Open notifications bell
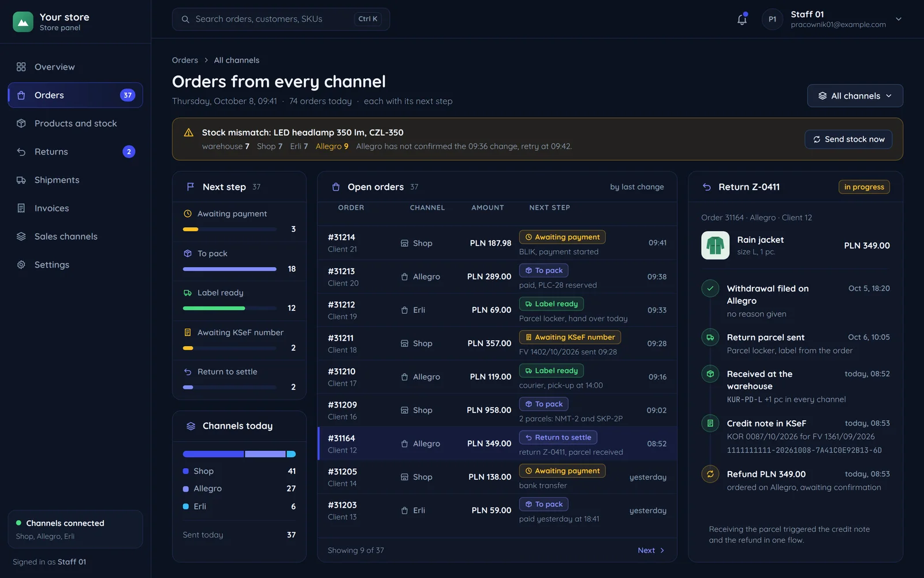 tap(742, 19)
